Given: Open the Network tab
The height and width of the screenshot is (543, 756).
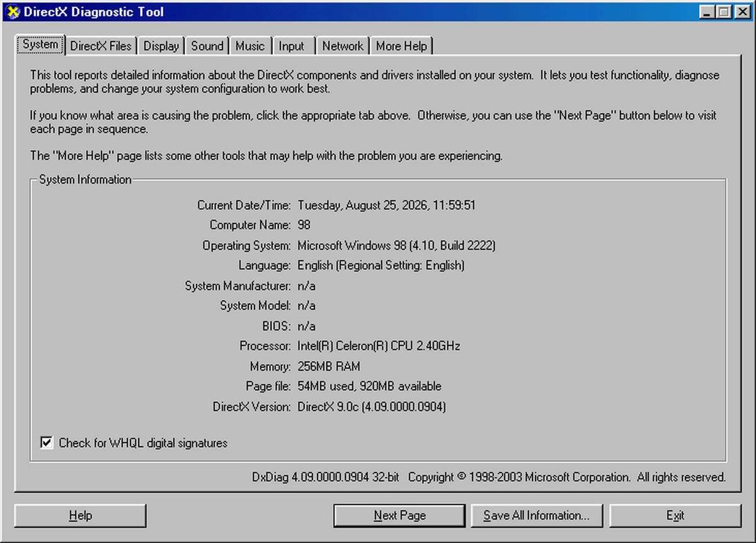Looking at the screenshot, I should (x=343, y=46).
